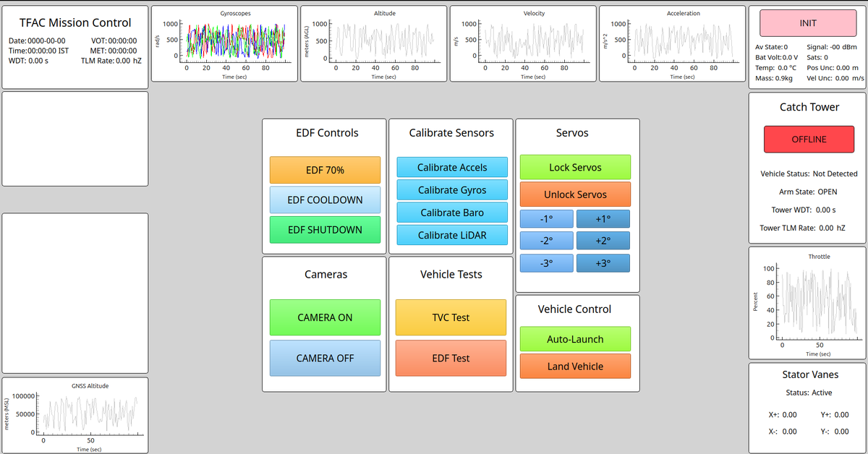868x454 pixels.
Task: Start Auto-Launch
Action: click(575, 339)
